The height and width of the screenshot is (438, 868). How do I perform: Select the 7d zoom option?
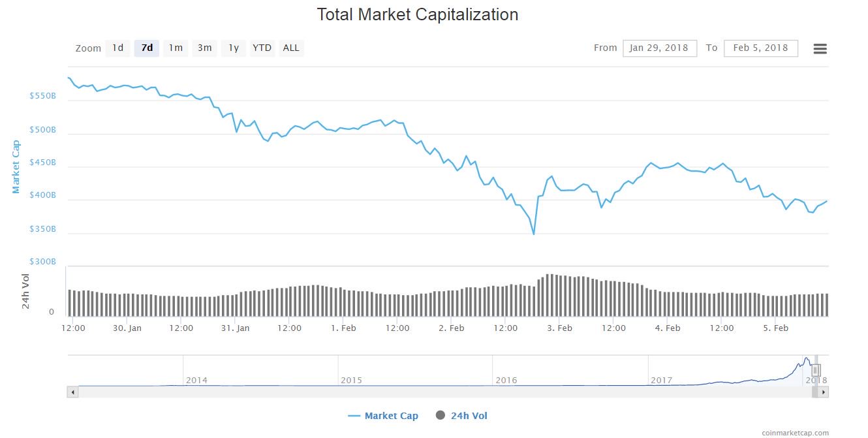146,48
